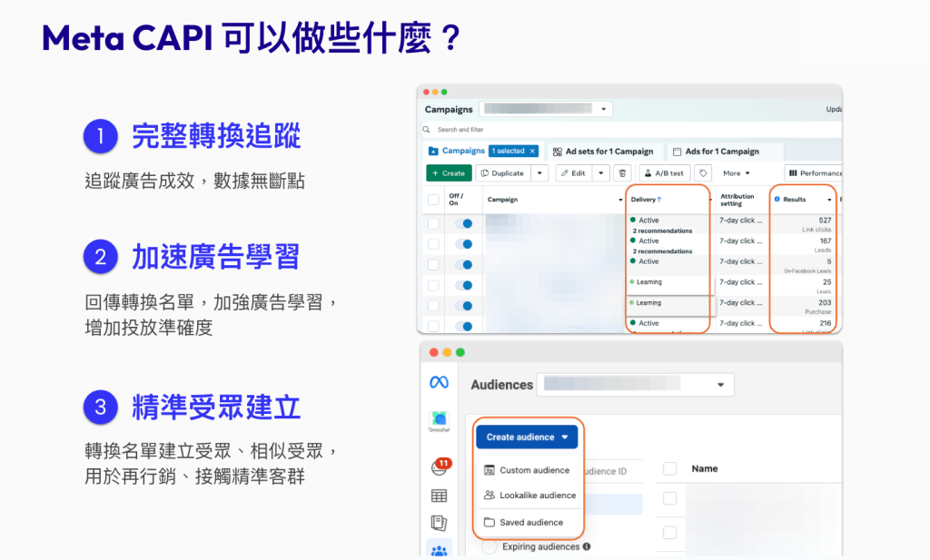930x560 pixels.
Task: Click the table grid icon in sidebar
Action: click(439, 496)
